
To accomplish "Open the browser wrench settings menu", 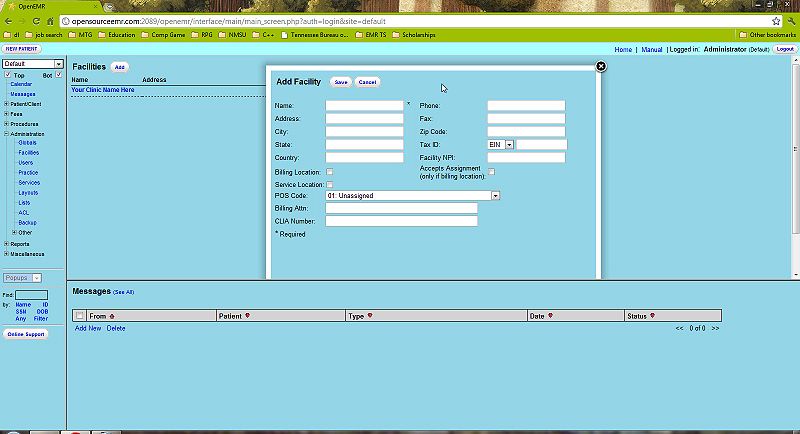I will [x=791, y=20].
